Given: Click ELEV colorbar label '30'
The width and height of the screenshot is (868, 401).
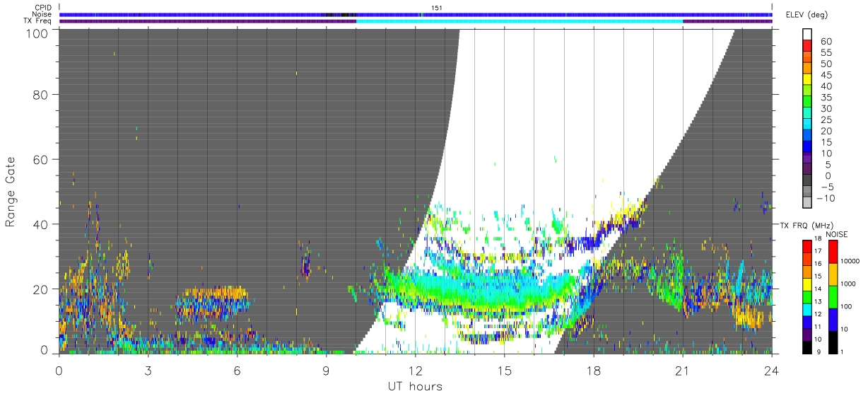Looking at the screenshot, I should (826, 109).
